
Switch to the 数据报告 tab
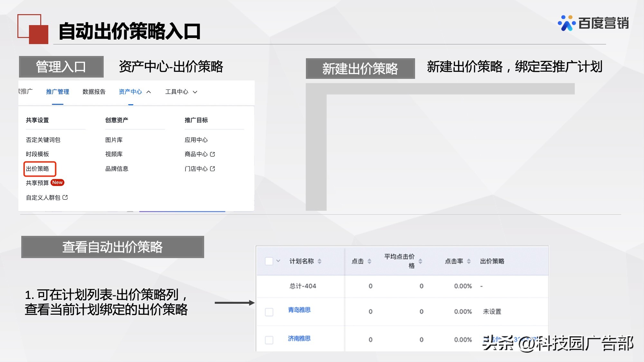(x=94, y=92)
